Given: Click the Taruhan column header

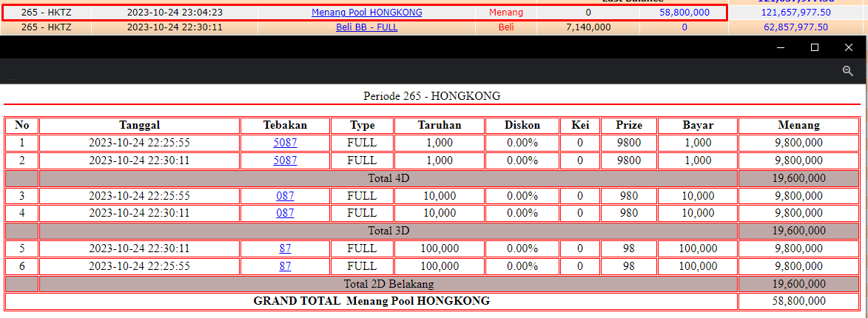Looking at the screenshot, I should tap(440, 125).
